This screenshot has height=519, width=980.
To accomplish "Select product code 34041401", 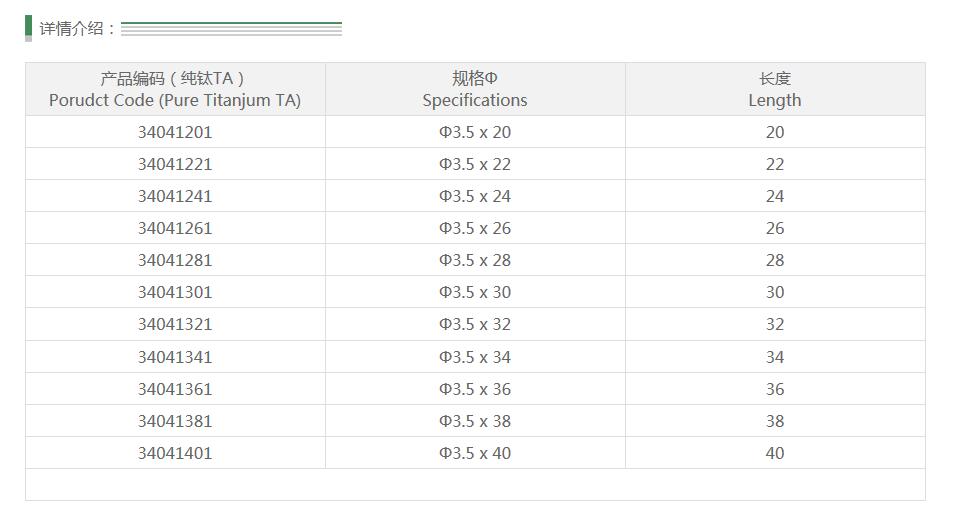I will point(175,453).
